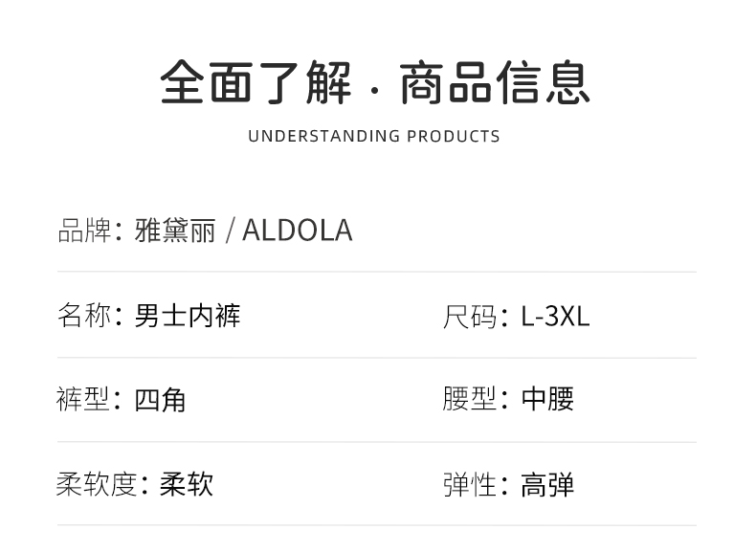Click the dot separator in the heading
Screen dimensions: 756x552
pos(375,92)
